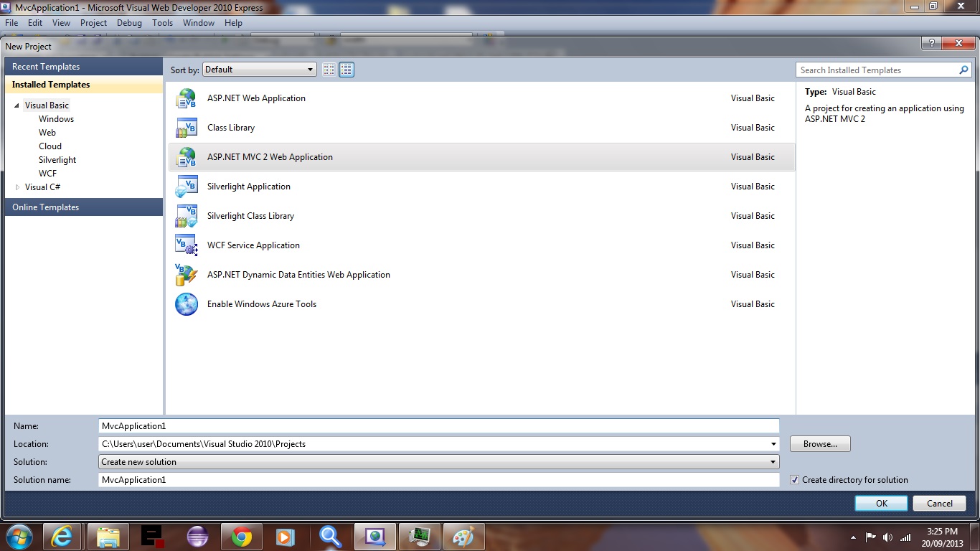Open Google Chrome from the taskbar

[x=242, y=537]
